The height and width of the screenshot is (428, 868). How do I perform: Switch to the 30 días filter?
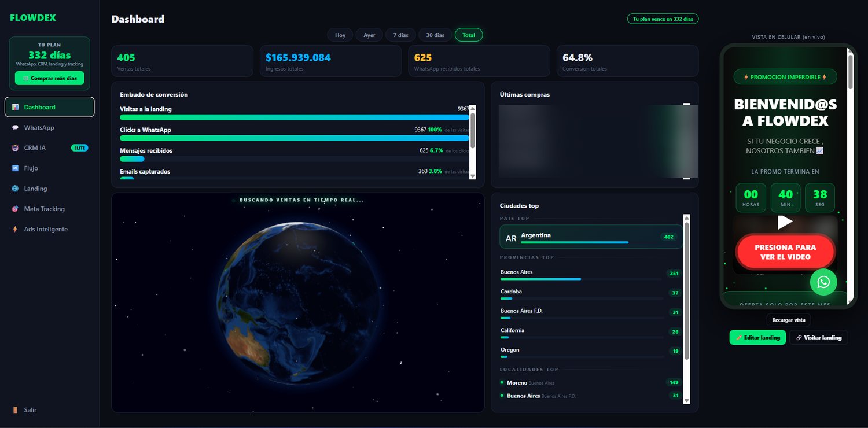(435, 35)
